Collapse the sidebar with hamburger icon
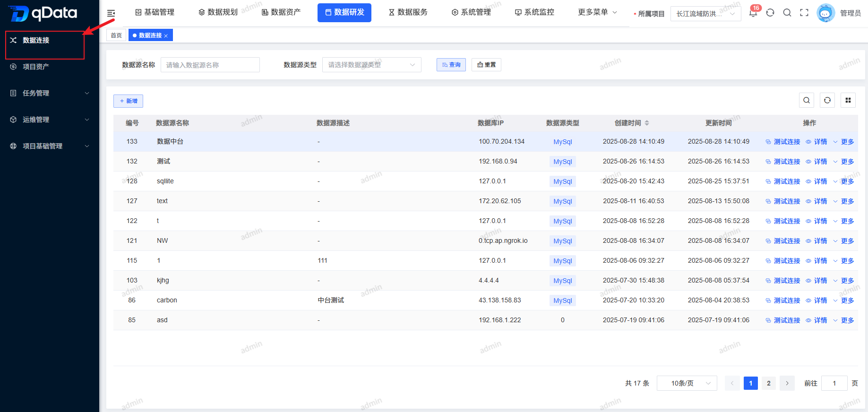This screenshot has height=412, width=868. point(111,13)
